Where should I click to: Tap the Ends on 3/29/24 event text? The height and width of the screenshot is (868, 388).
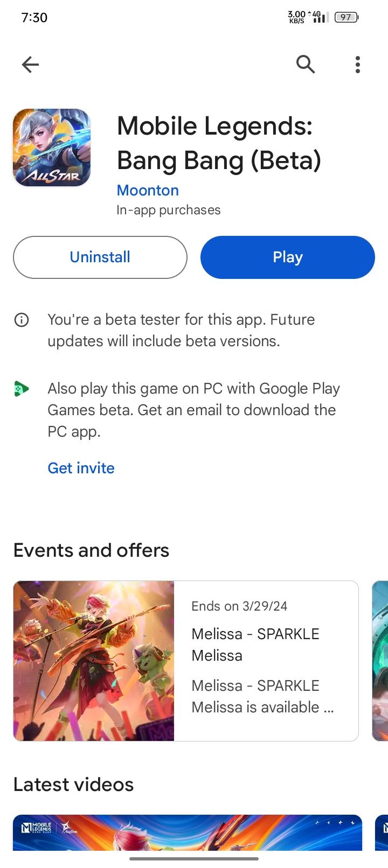coord(239,606)
